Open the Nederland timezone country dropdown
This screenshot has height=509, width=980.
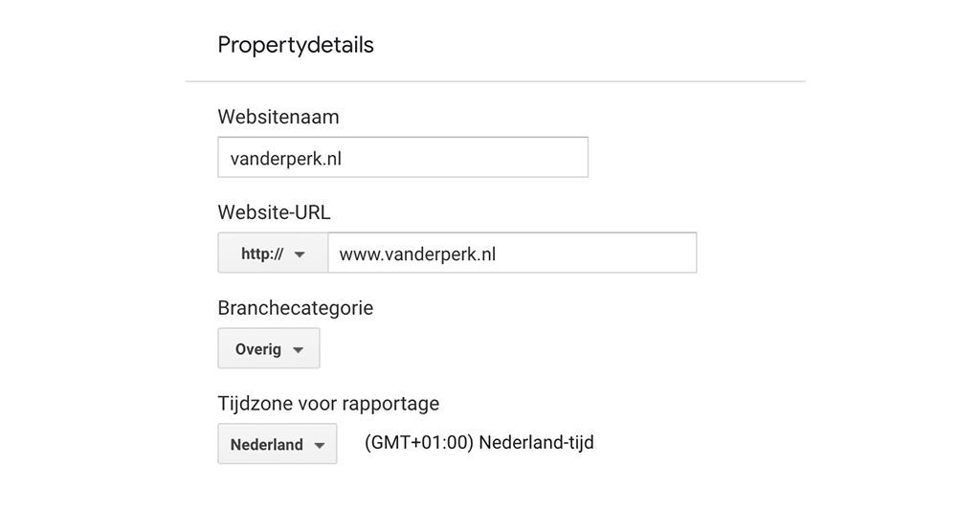pos(277,444)
